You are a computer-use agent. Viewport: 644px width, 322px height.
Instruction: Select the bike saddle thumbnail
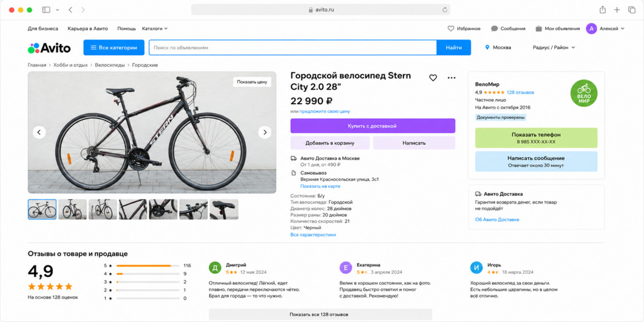(225, 209)
